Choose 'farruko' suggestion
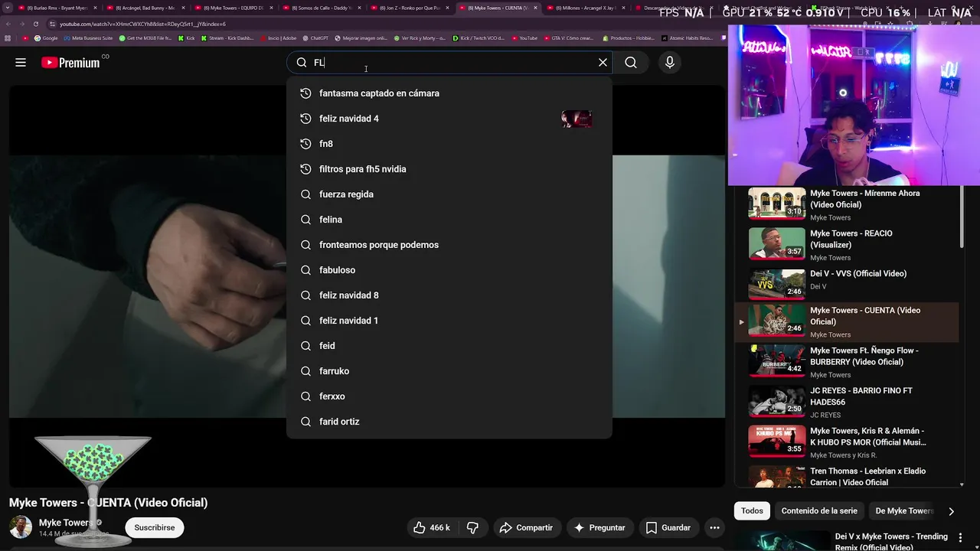This screenshot has width=980, height=551. coord(449,371)
